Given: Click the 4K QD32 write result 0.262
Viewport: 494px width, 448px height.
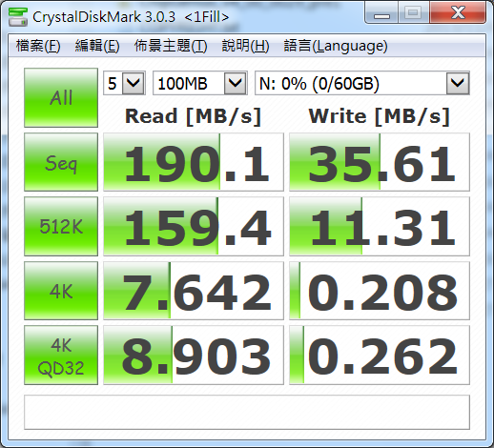Looking at the screenshot, I should point(380,356).
